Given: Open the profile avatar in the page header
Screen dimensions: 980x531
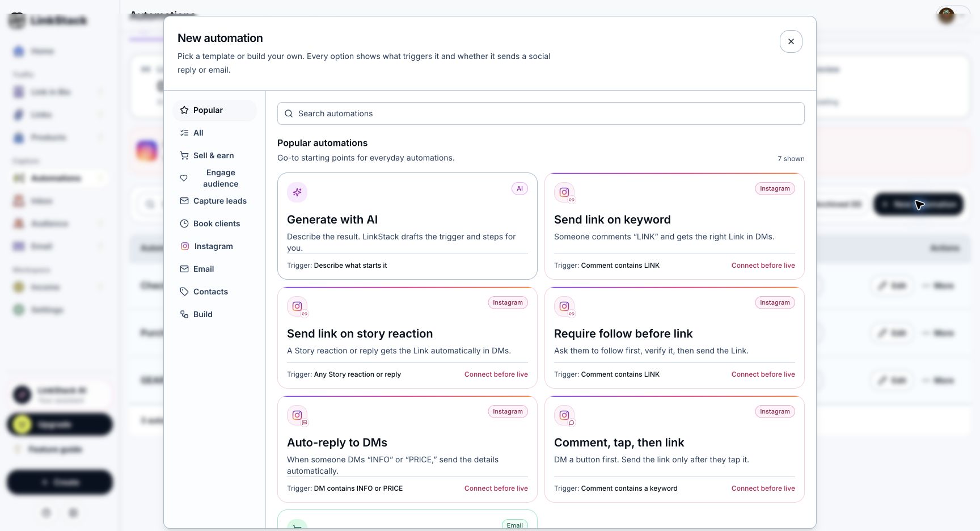Looking at the screenshot, I should (x=947, y=16).
